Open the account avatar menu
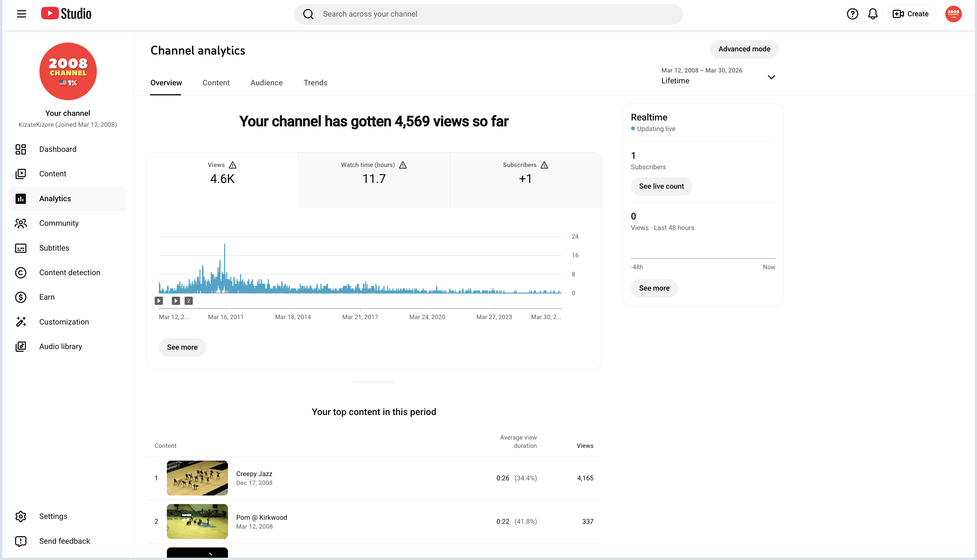977x560 pixels. 953,14
